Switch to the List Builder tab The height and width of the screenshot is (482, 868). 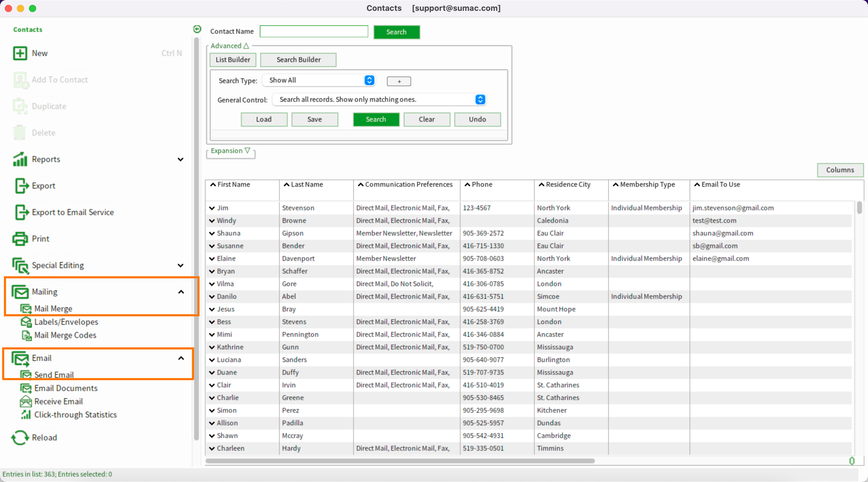point(233,60)
